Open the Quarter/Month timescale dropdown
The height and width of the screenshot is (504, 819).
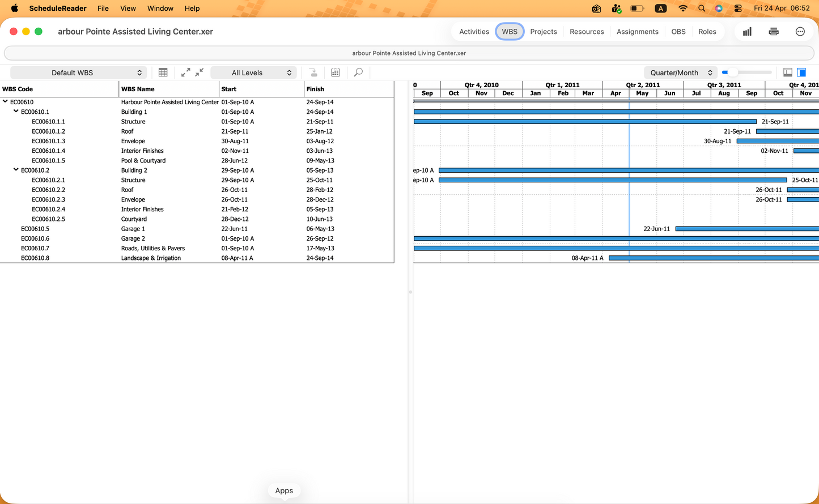coord(681,72)
